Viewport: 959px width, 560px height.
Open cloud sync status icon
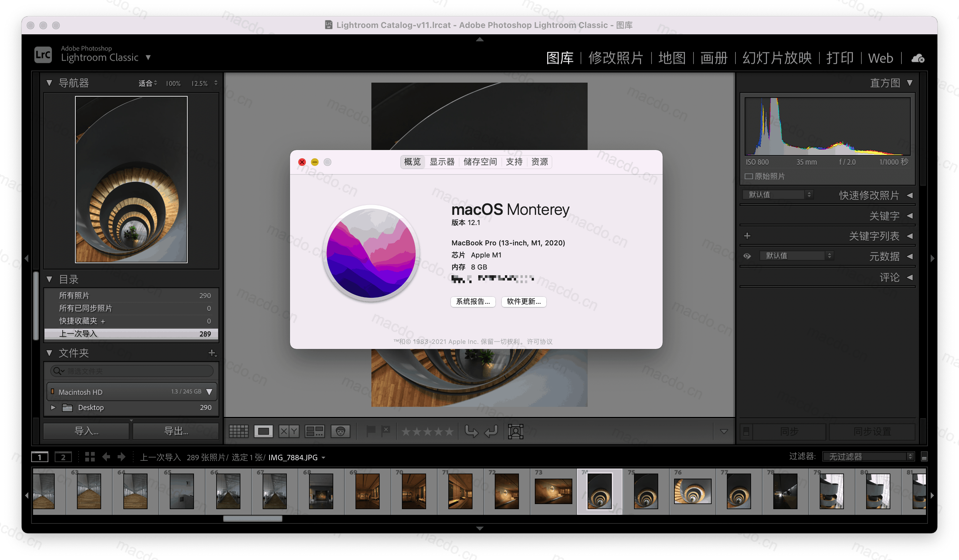click(918, 58)
